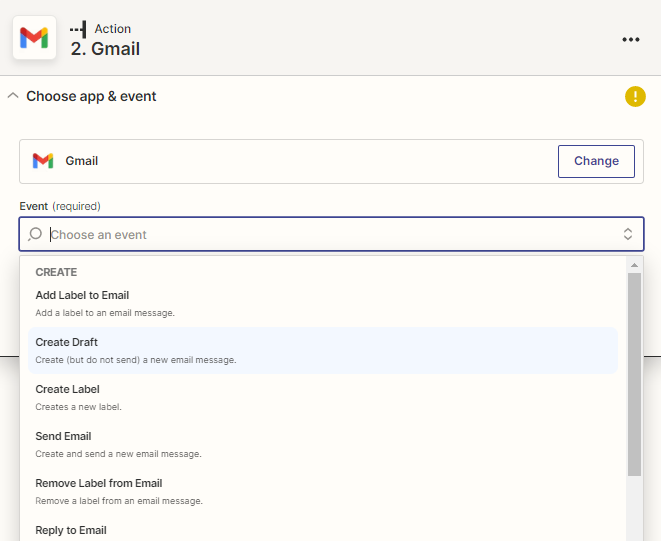The image size is (661, 541).
Task: Toggle the Event dropdown up-down arrows
Action: point(628,234)
